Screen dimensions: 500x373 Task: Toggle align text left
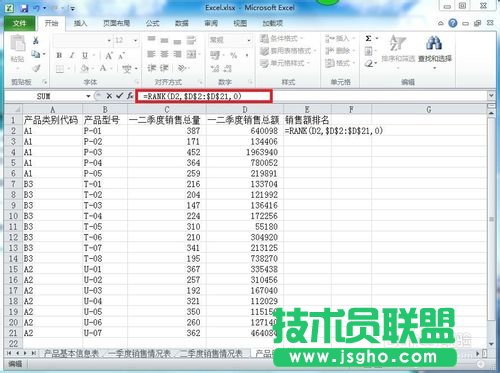click(x=151, y=54)
